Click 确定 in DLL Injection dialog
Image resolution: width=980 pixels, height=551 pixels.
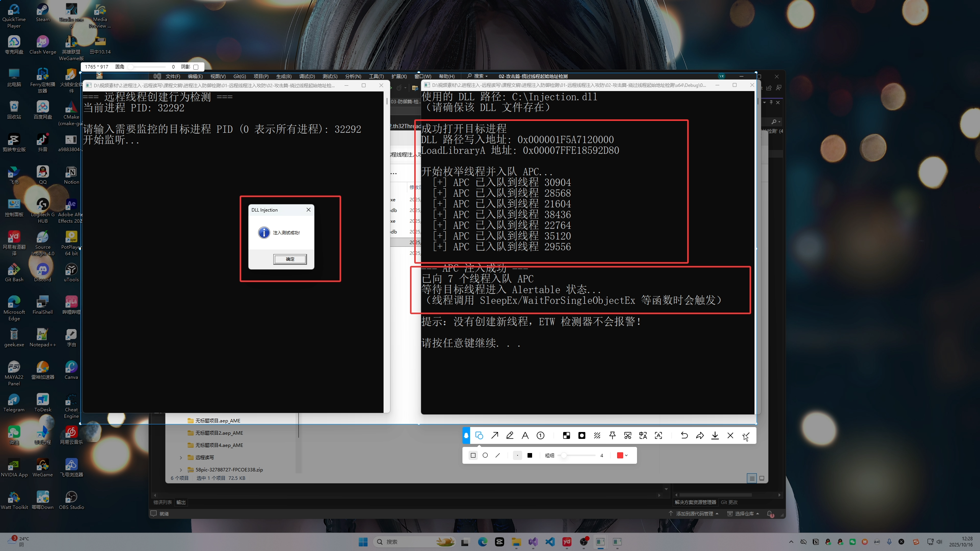pos(290,259)
